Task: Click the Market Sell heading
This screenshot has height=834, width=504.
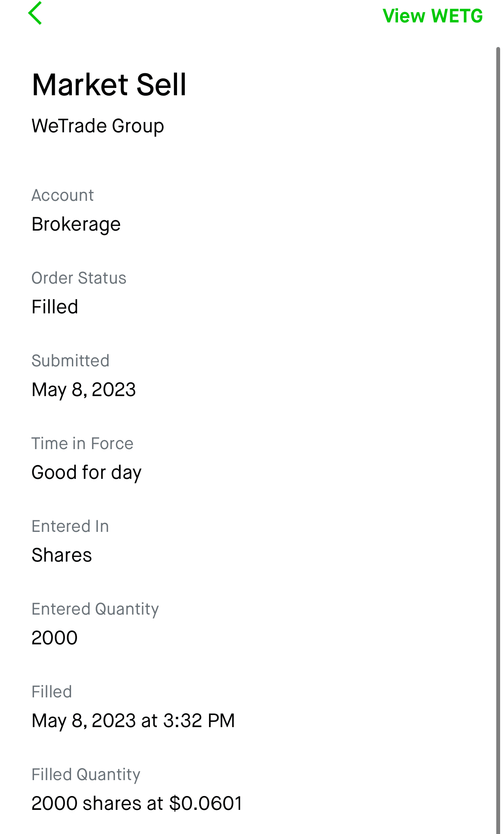Action: click(x=109, y=84)
